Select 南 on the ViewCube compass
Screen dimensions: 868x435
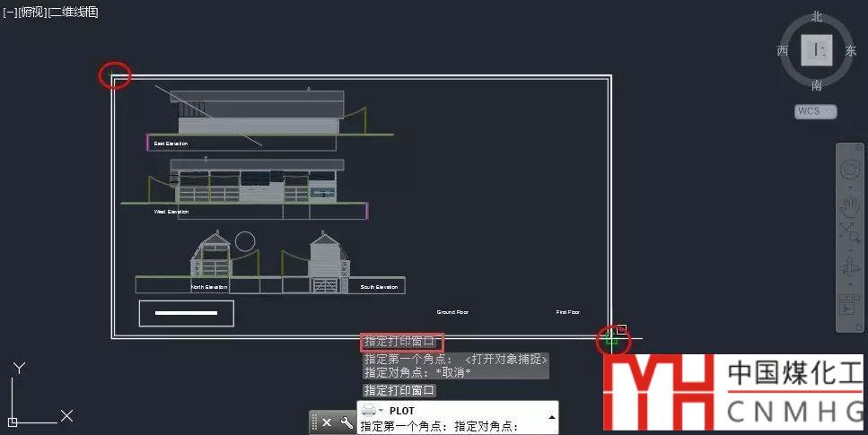tap(817, 85)
